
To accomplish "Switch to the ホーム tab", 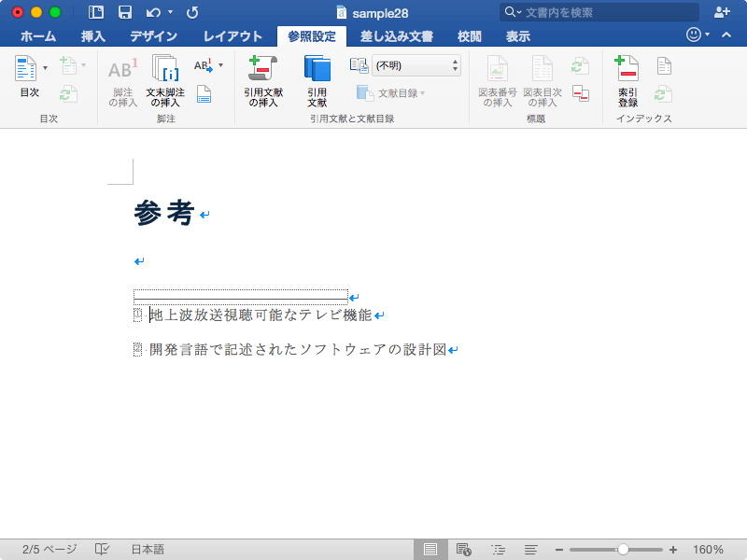I will tap(38, 36).
